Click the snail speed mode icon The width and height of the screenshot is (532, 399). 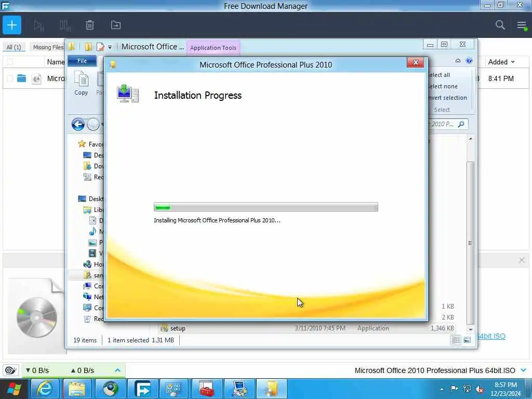pyautogui.click(x=11, y=370)
